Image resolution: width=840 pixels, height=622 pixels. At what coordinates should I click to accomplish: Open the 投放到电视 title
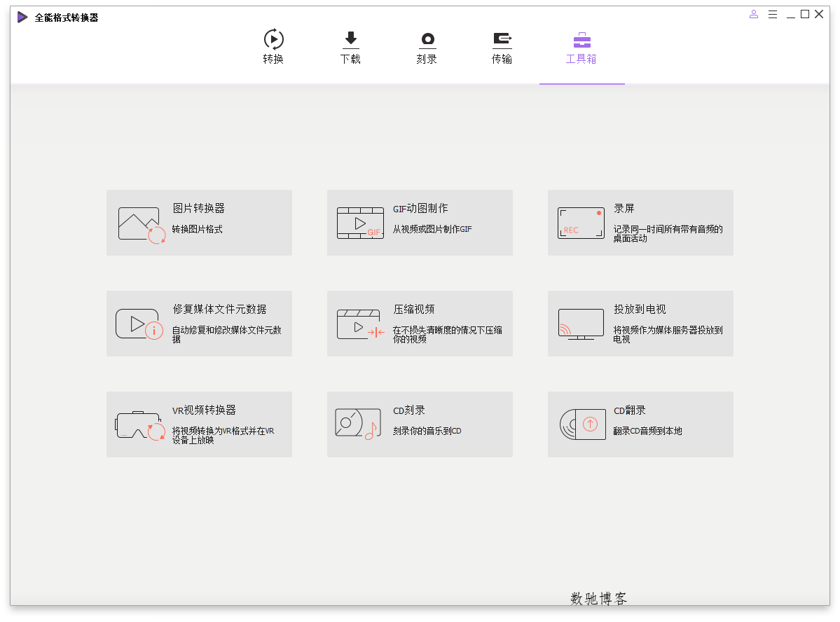tap(640, 309)
